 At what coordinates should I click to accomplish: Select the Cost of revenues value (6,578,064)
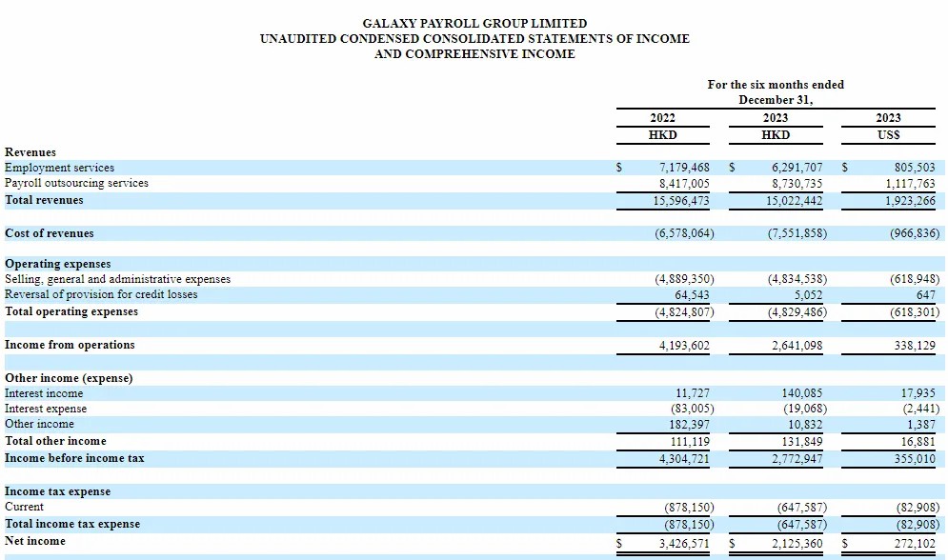tap(684, 233)
